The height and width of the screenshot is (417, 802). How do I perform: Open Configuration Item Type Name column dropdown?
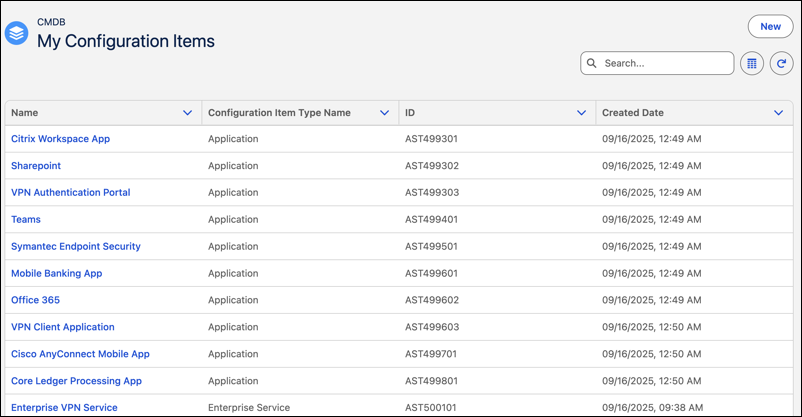pos(385,113)
